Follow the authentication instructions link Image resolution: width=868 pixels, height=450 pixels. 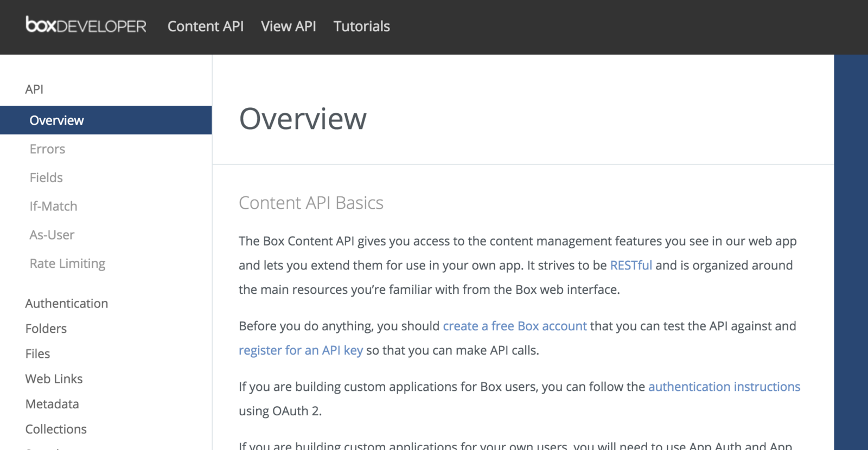tap(724, 387)
